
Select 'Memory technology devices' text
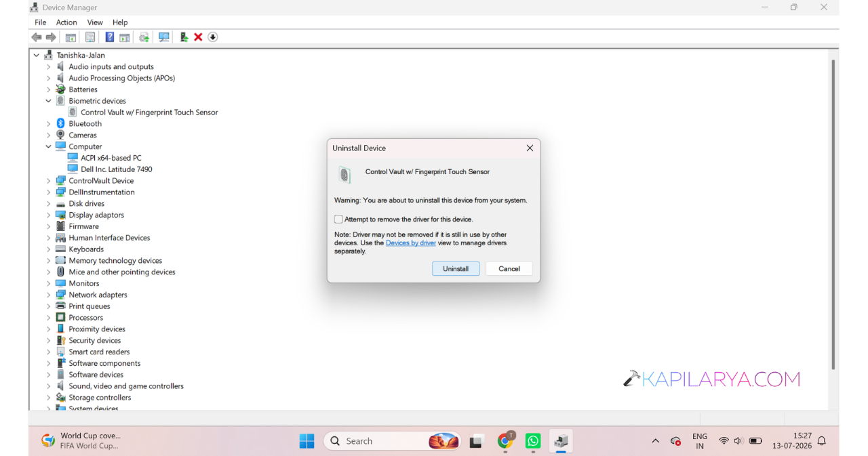(x=115, y=261)
